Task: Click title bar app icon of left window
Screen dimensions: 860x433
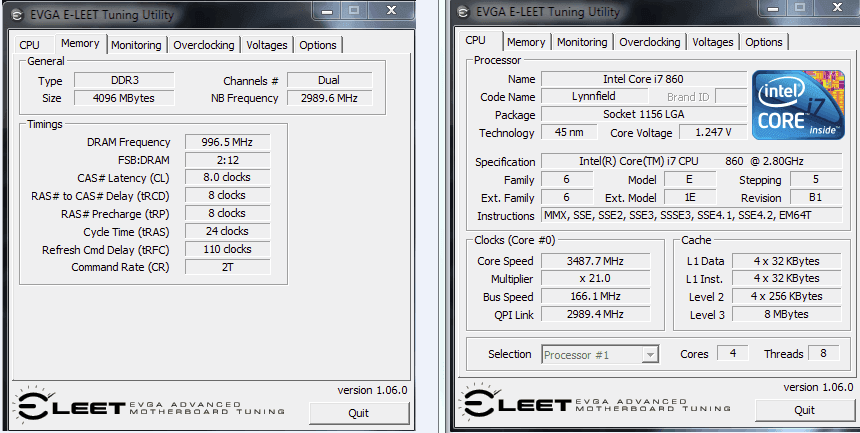Action: tap(17, 15)
